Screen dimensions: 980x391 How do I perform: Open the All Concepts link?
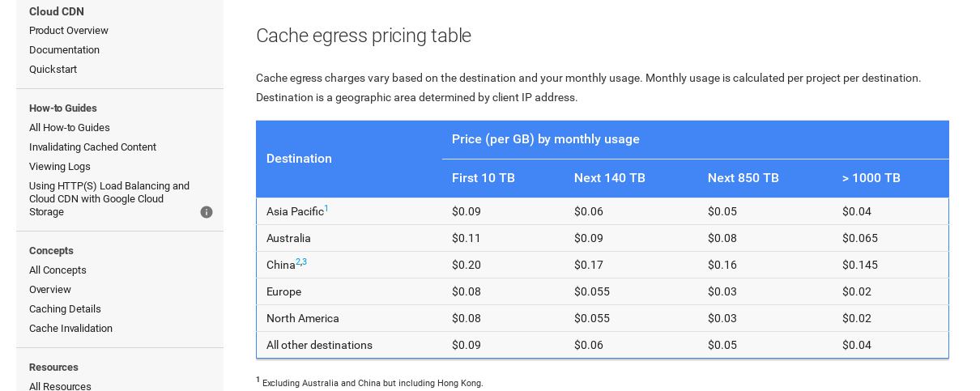tap(58, 270)
